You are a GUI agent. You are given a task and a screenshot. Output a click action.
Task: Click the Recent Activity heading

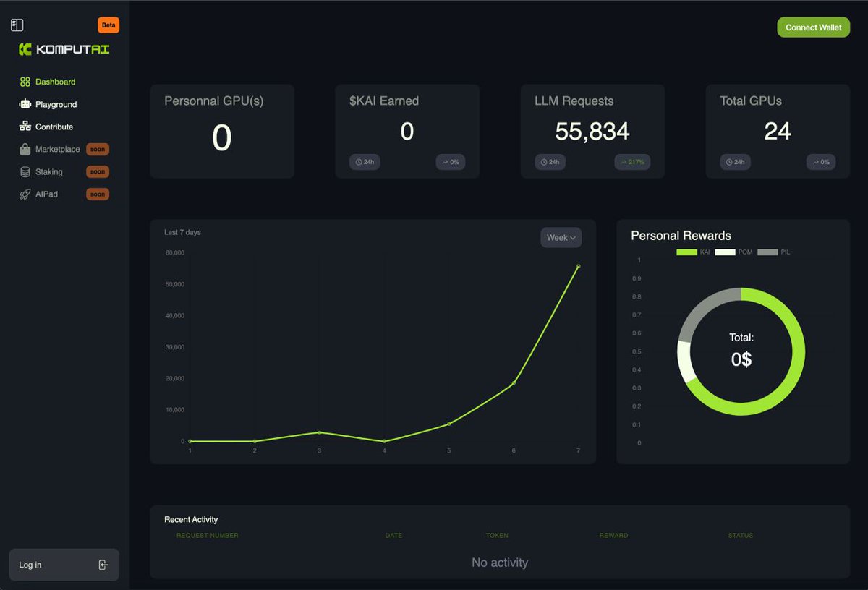coord(191,519)
